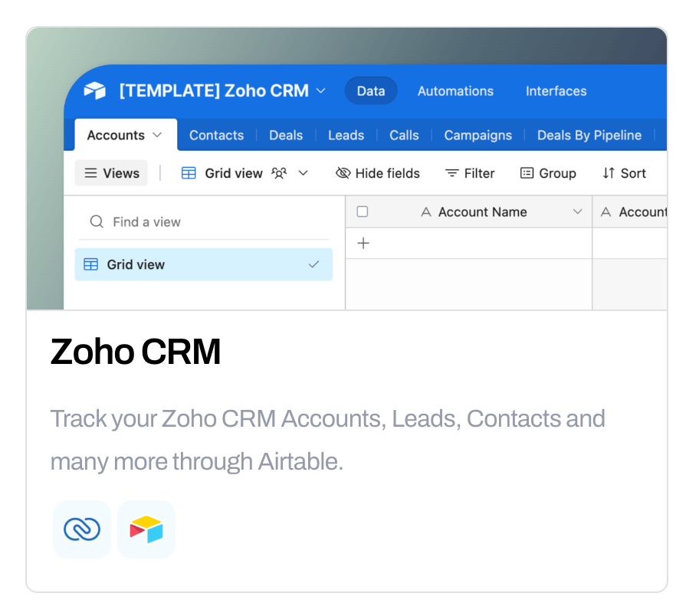
Task: Select Grid view in the sidebar list
Action: point(204,264)
